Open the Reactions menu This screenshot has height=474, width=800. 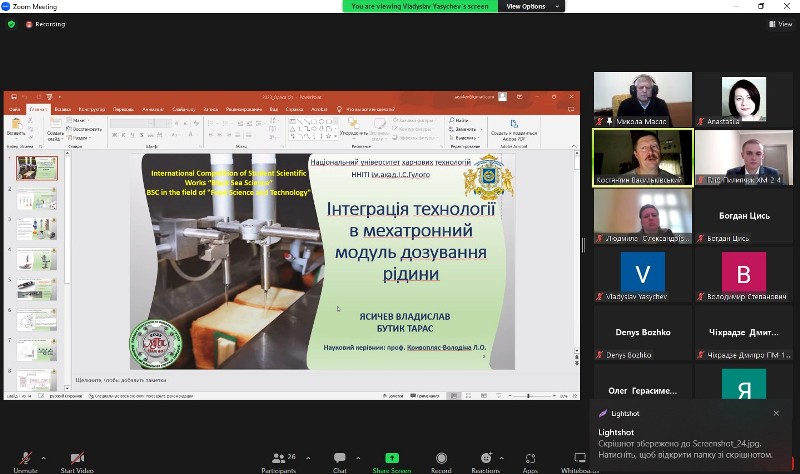point(485,459)
